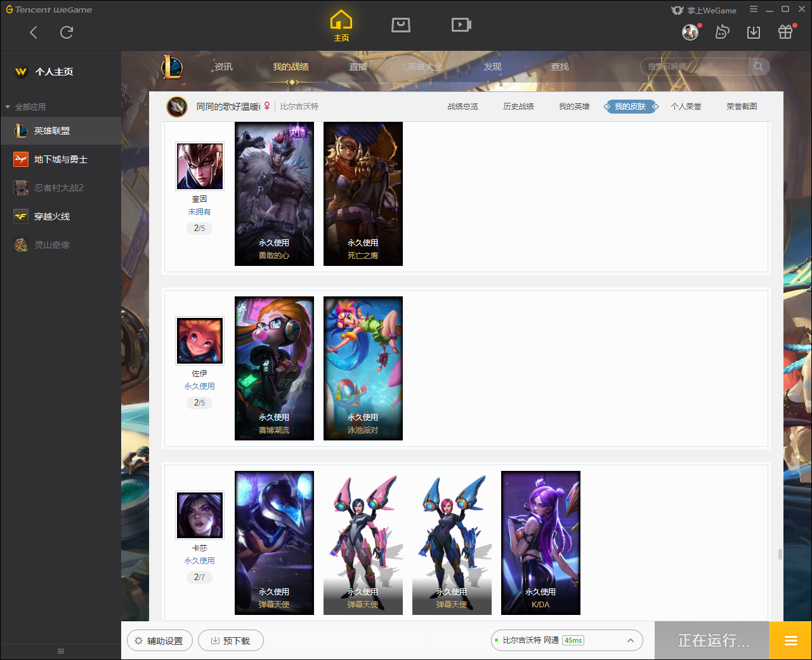This screenshot has width=812, height=660.
Task: Select 穿越火线 in the sidebar
Action: [x=60, y=216]
